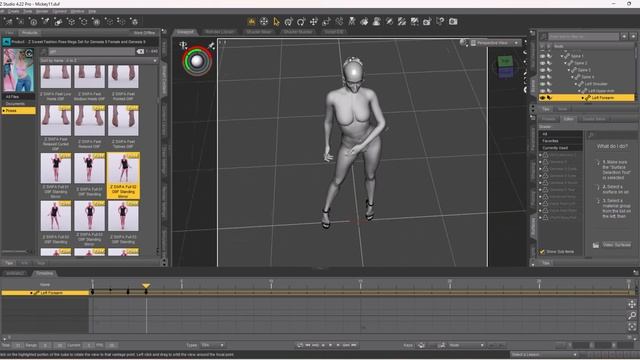
Task: Select the selectable-arrow icon on the Left Forearm row
Action: (549, 98)
